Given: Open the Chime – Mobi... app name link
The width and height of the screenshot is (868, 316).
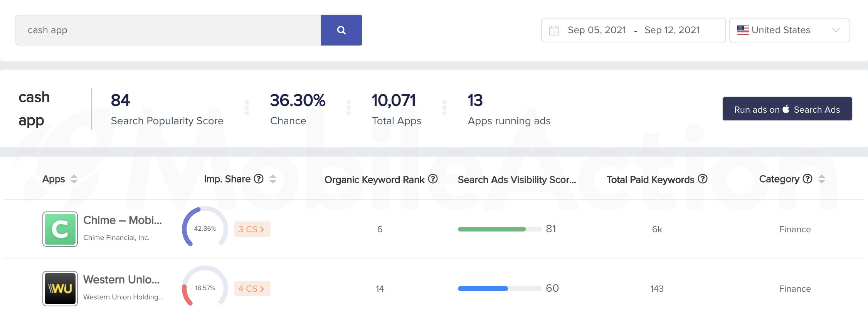Looking at the screenshot, I should [x=123, y=220].
